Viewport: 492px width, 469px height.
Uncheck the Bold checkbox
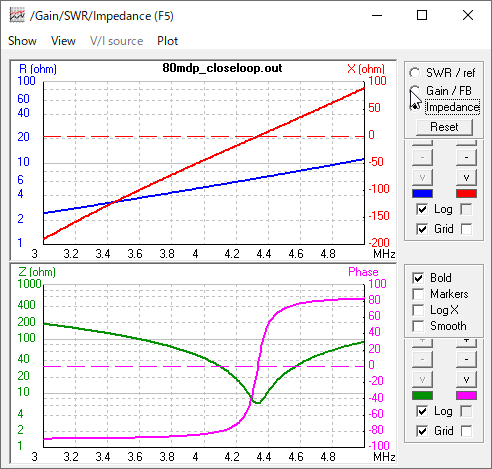(418, 278)
